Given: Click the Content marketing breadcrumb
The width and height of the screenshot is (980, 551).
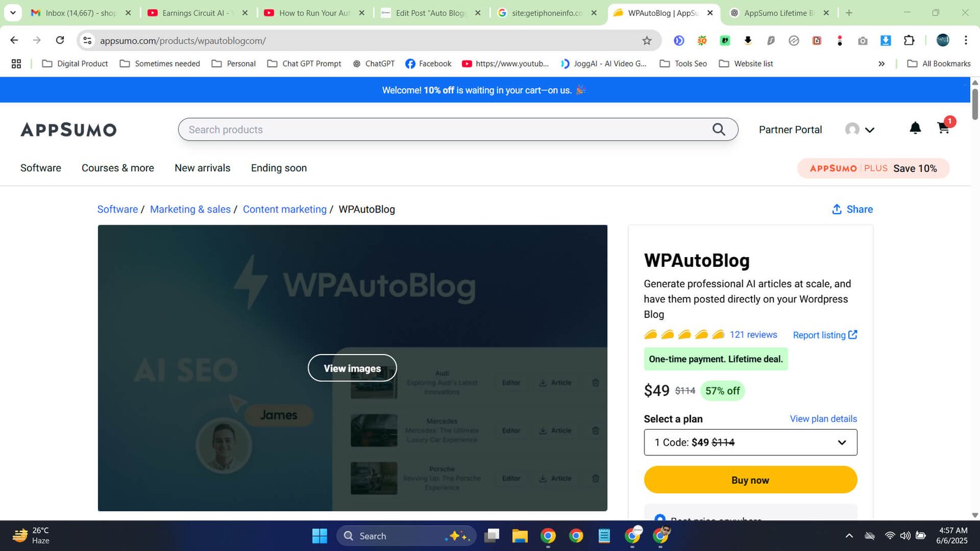Looking at the screenshot, I should [285, 209].
